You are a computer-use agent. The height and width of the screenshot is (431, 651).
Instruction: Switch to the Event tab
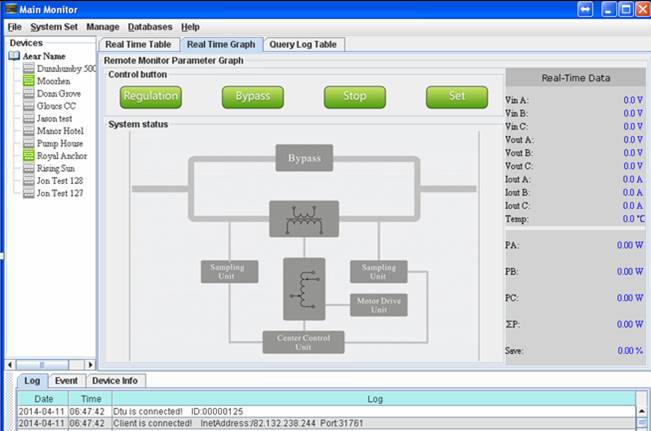(66, 381)
